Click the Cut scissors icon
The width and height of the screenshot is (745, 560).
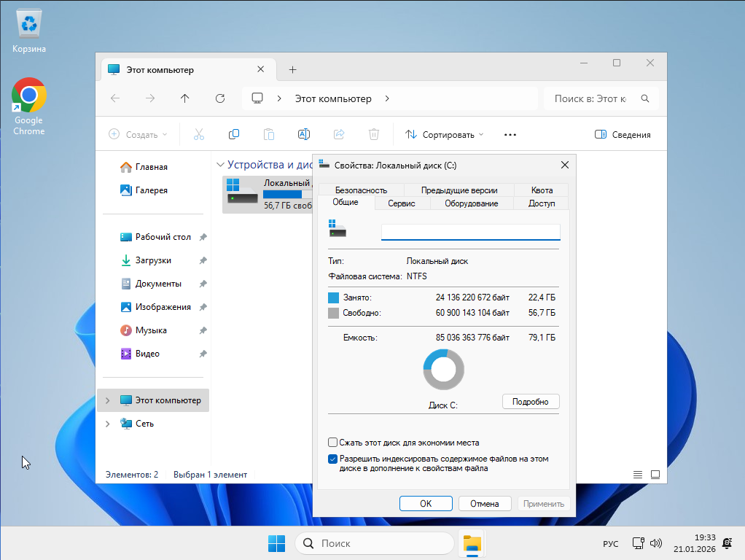click(198, 134)
